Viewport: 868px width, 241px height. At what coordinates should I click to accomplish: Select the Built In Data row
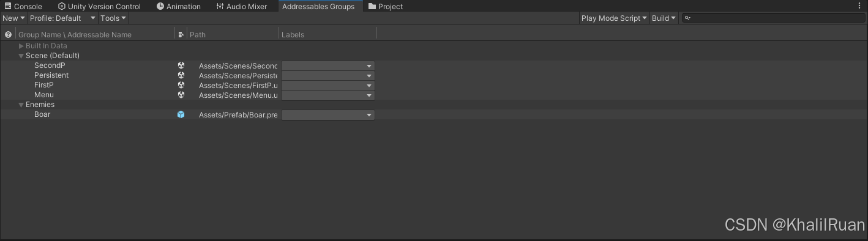[x=434, y=46]
